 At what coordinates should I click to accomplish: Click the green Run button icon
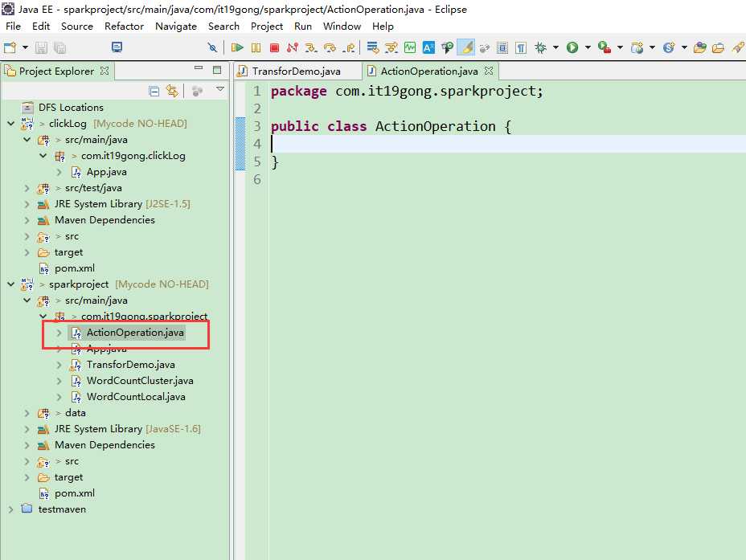[x=572, y=47]
